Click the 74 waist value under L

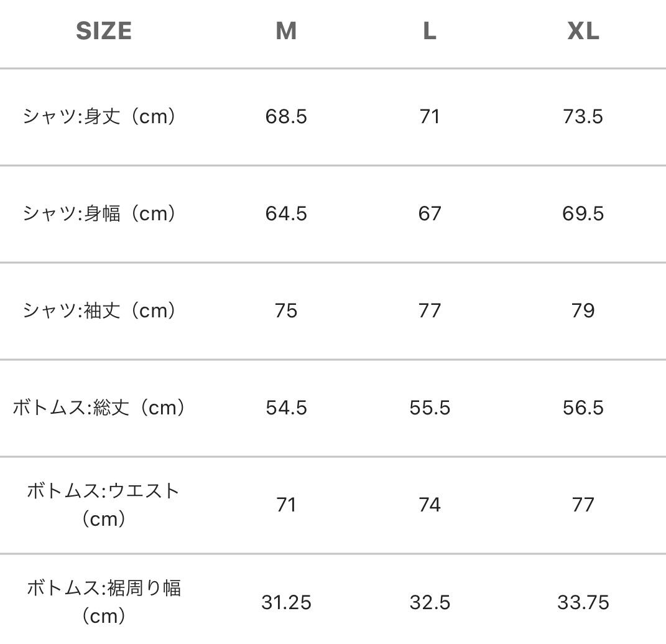click(429, 505)
